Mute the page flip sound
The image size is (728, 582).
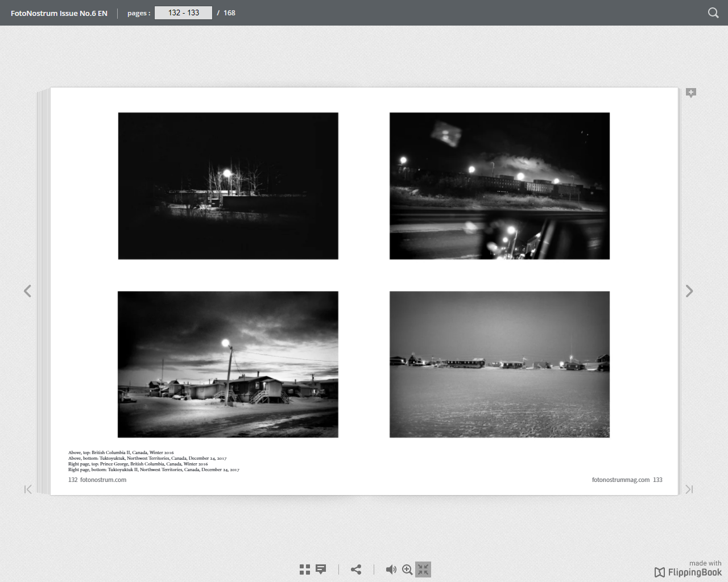[x=391, y=569]
